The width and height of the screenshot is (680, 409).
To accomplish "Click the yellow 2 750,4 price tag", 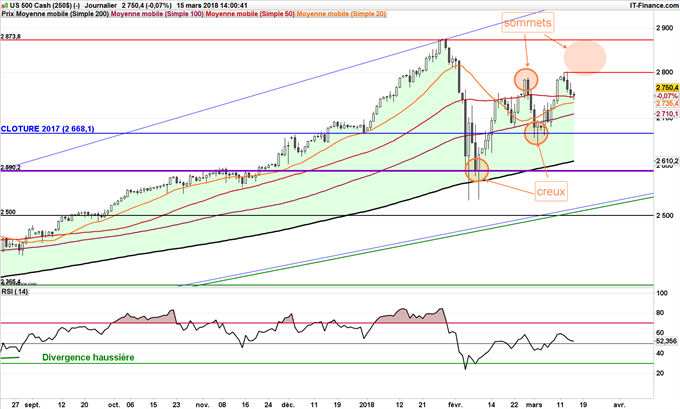I will point(667,88).
